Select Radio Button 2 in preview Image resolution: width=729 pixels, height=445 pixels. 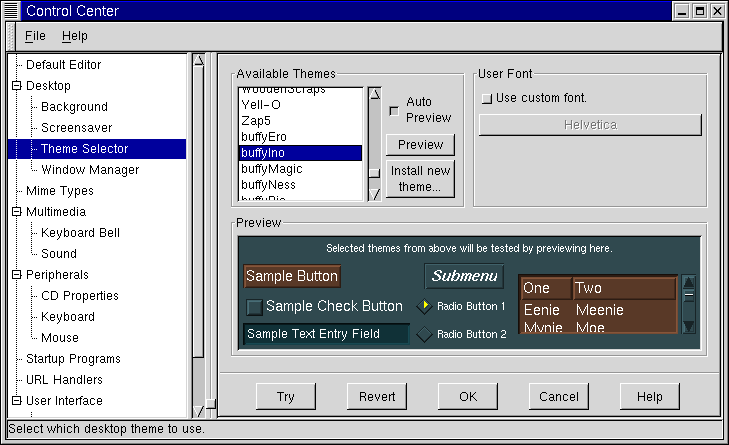coord(424,334)
